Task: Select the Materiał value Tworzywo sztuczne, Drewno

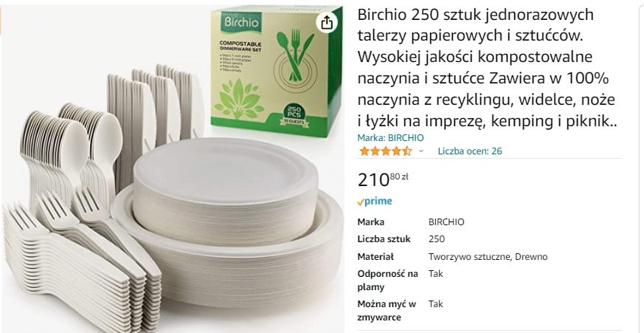Action: pyautogui.click(x=488, y=257)
